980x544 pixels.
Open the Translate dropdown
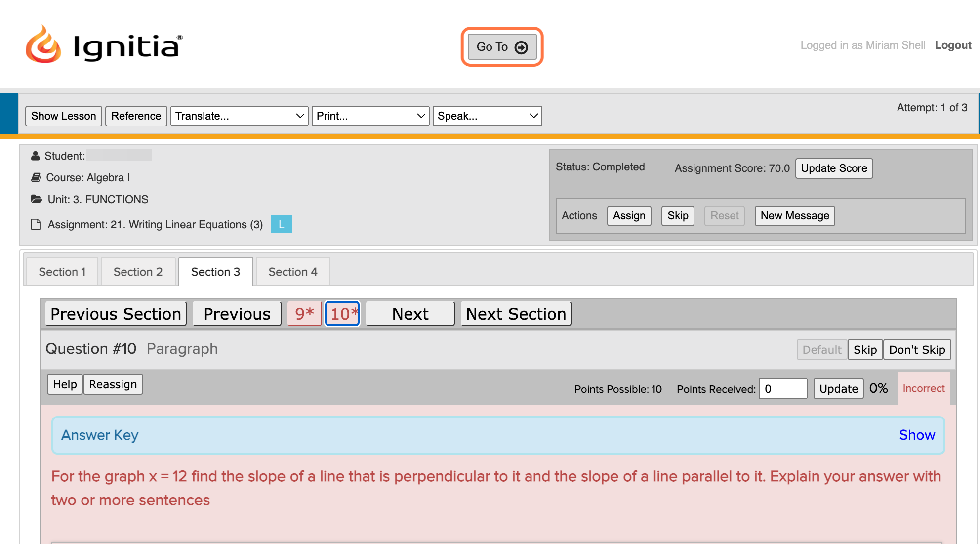pos(240,116)
